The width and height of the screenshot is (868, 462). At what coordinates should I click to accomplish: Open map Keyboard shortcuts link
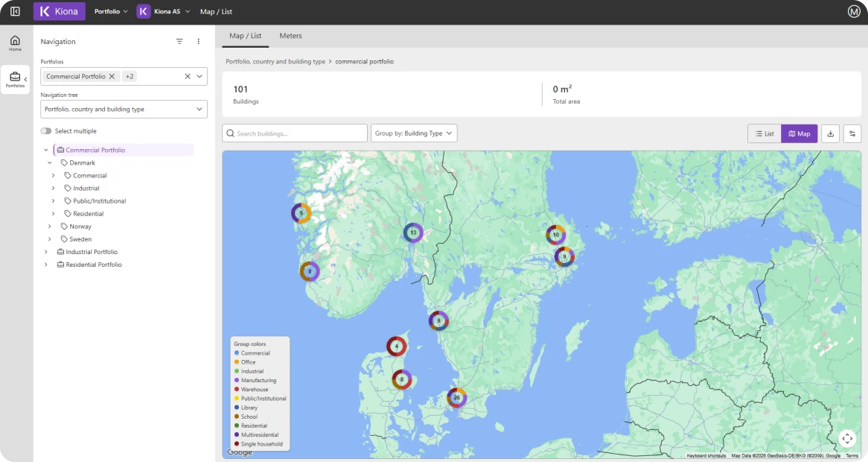coord(706,455)
